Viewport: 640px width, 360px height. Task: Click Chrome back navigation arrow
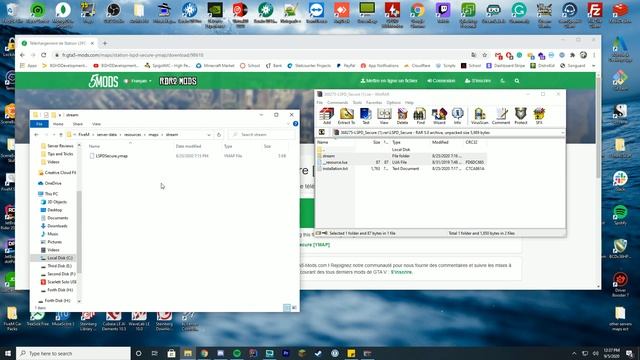(x=22, y=55)
